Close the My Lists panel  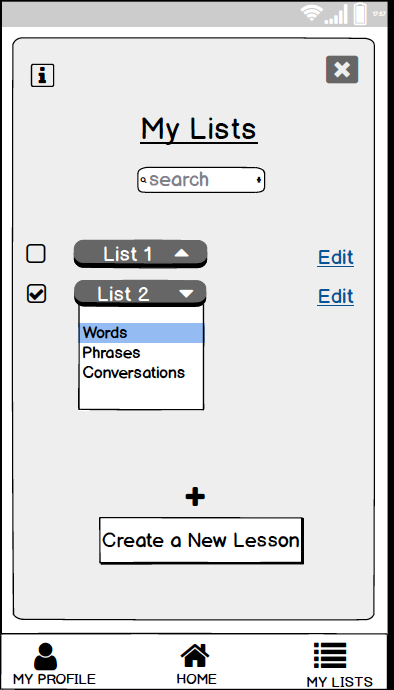(x=342, y=70)
